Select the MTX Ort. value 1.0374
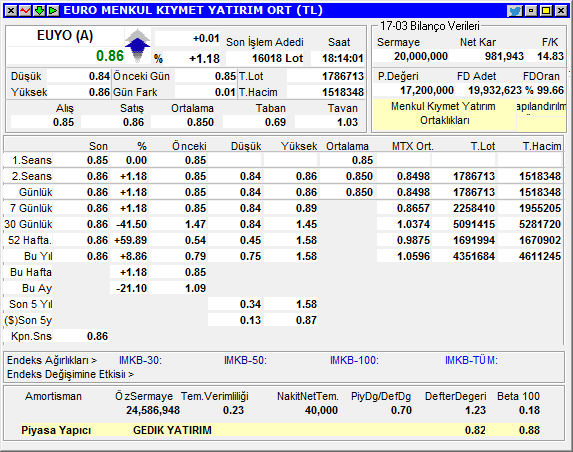 coord(413,224)
